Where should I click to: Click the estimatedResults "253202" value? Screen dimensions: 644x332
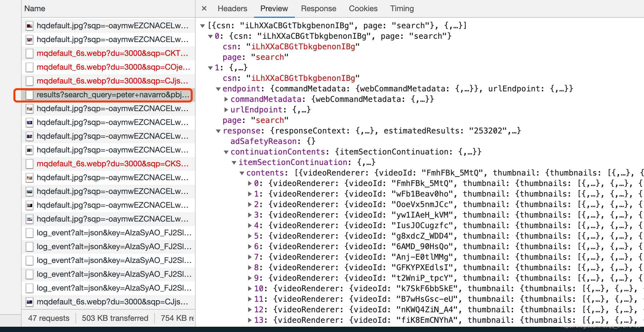tap(488, 131)
